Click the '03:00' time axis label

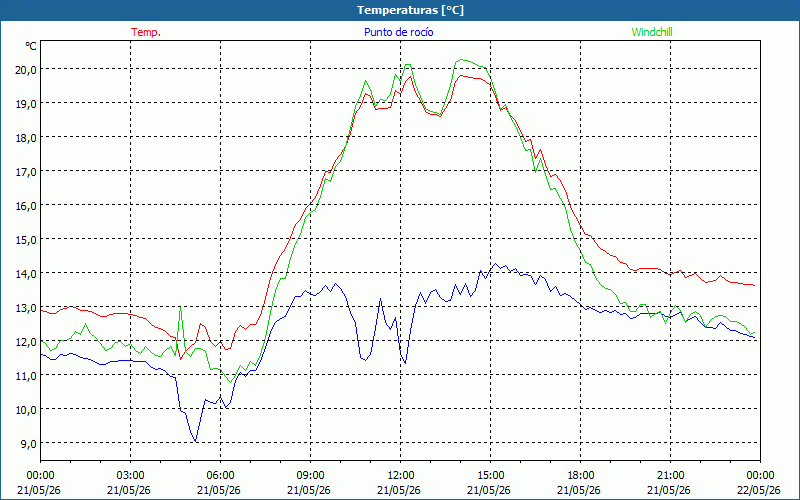(130, 476)
